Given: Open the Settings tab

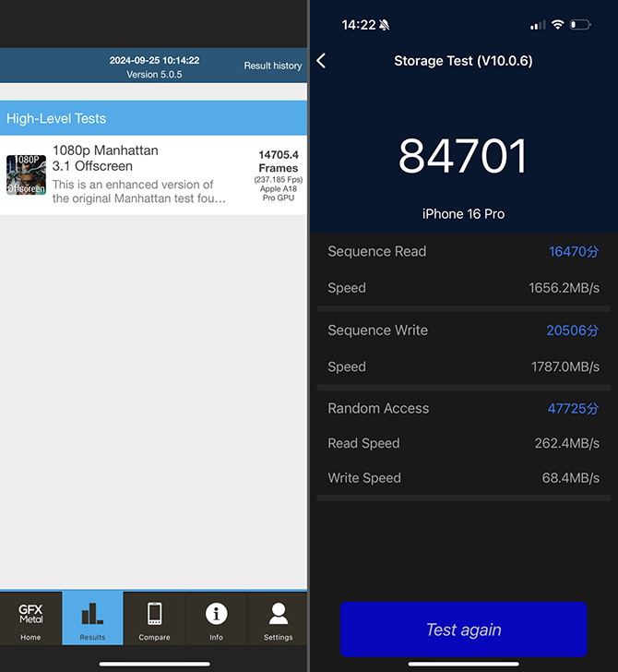Looking at the screenshot, I should pyautogui.click(x=278, y=618).
